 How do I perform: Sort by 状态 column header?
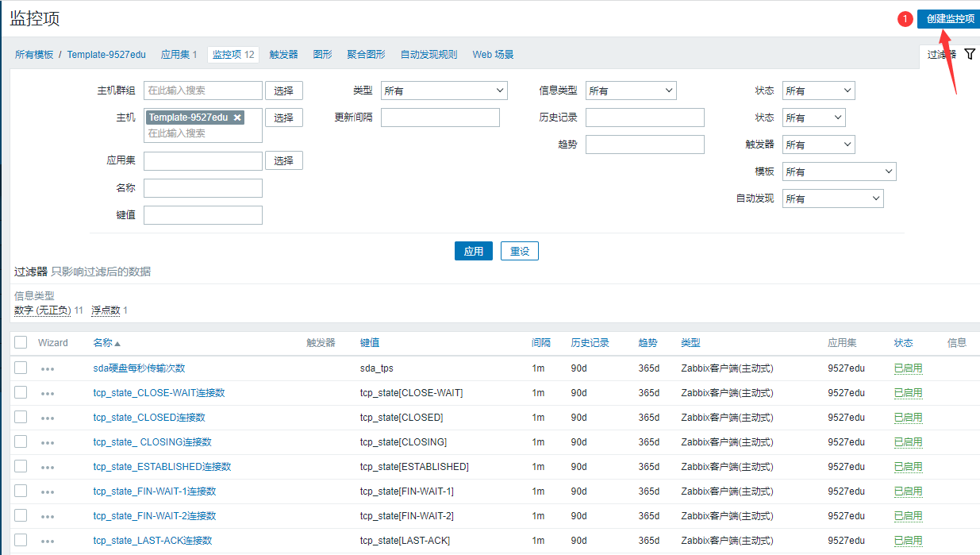click(x=904, y=343)
